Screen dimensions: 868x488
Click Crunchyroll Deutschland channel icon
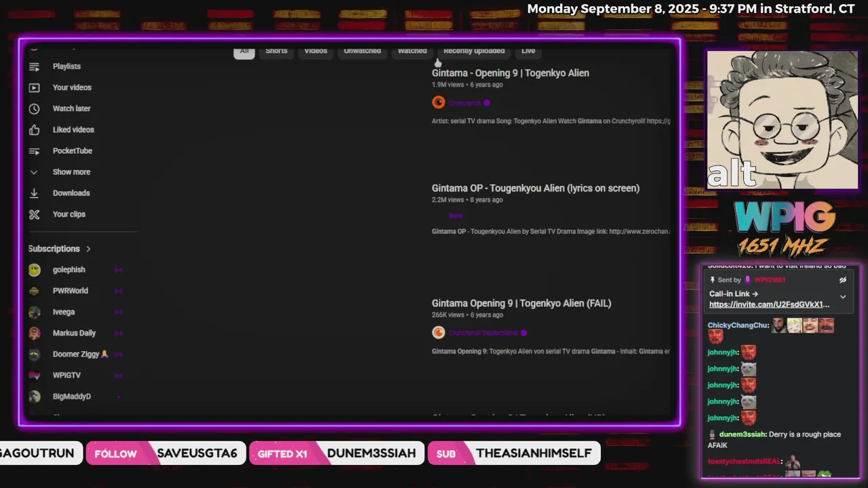pyautogui.click(x=438, y=332)
